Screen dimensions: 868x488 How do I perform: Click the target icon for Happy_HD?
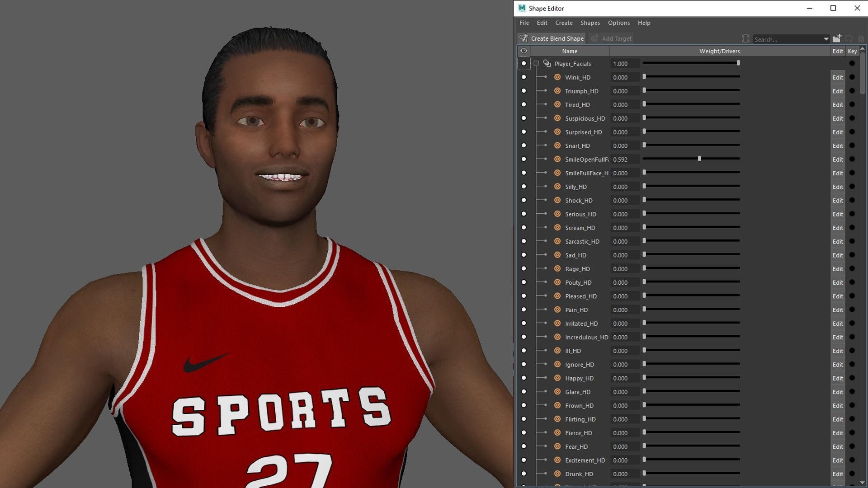coord(557,378)
